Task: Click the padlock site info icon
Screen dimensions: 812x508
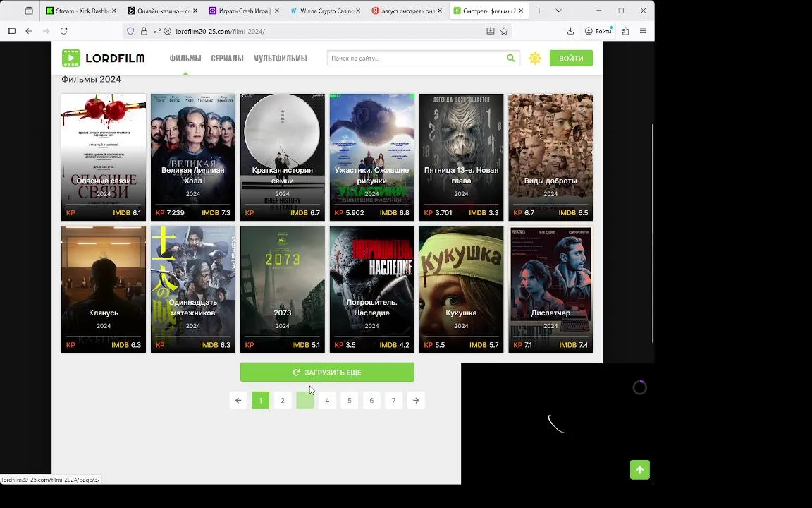Action: [144, 31]
